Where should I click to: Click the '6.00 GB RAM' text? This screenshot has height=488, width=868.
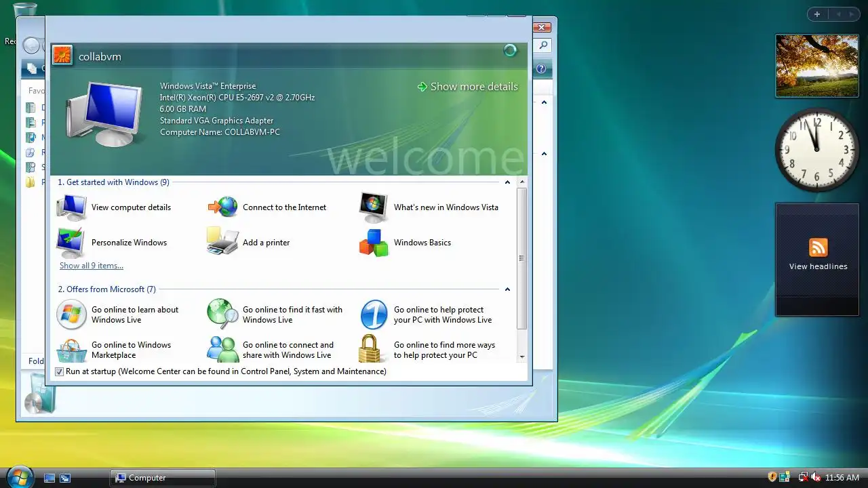[183, 109]
